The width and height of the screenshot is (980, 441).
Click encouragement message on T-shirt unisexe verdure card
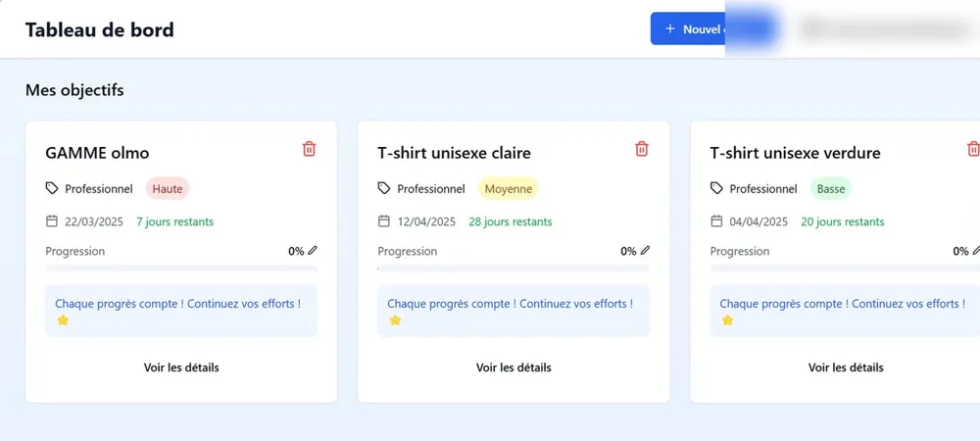click(845, 311)
